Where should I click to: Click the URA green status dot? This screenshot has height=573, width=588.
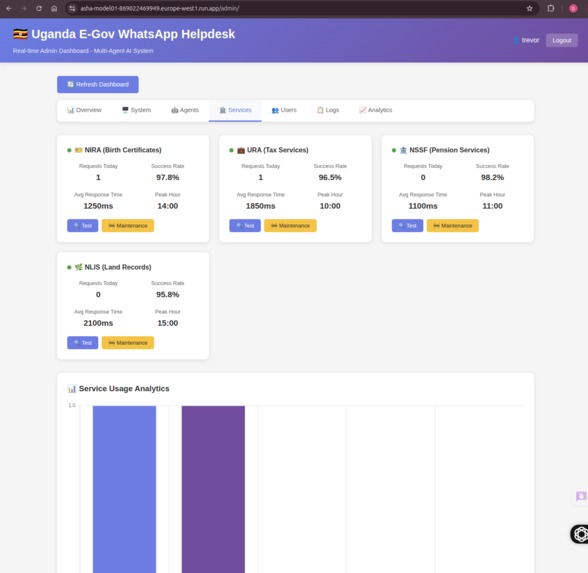231,150
